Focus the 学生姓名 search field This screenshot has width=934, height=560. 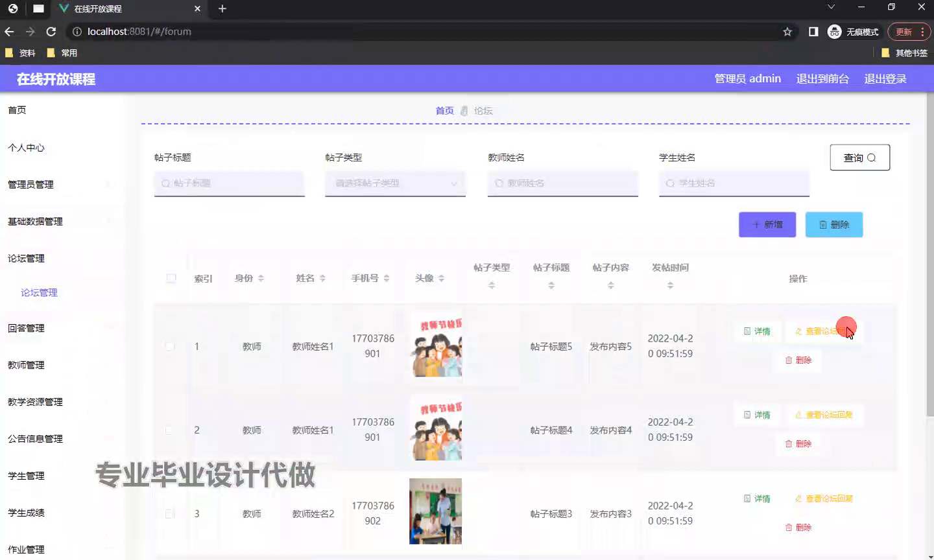tap(734, 183)
